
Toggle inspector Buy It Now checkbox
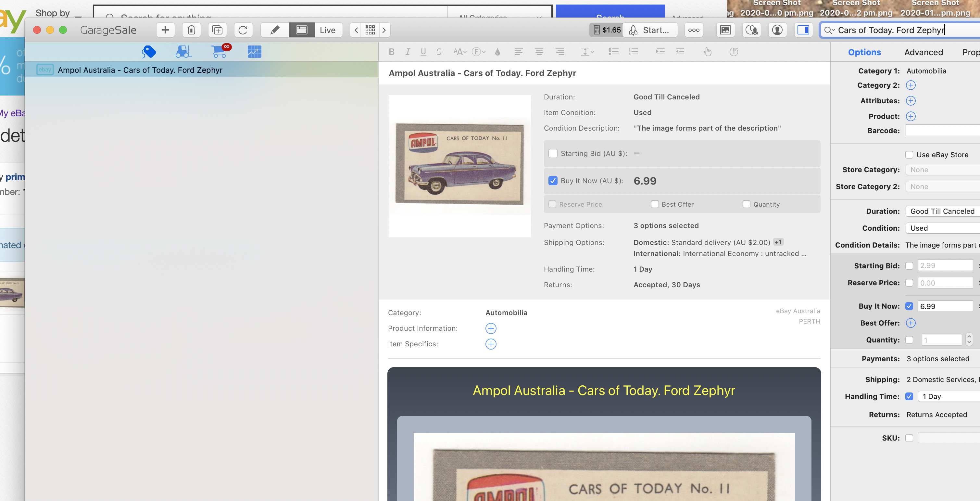coord(909,306)
